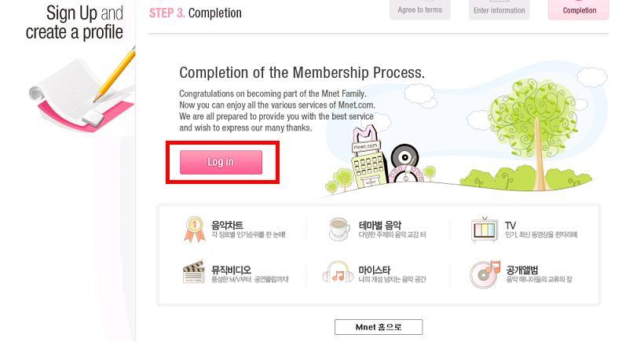Open the 뮤직비디오 link
Viewport: 644px width, 342px height.
click(231, 270)
